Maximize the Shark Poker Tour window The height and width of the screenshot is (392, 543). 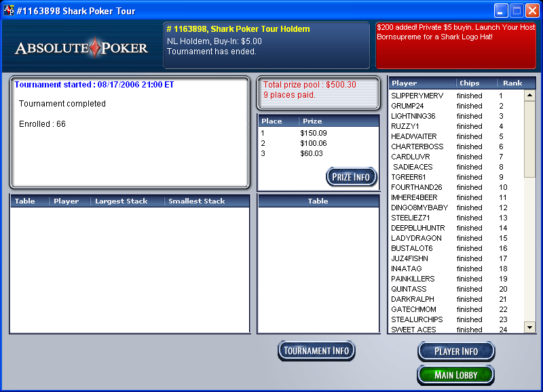click(x=517, y=10)
